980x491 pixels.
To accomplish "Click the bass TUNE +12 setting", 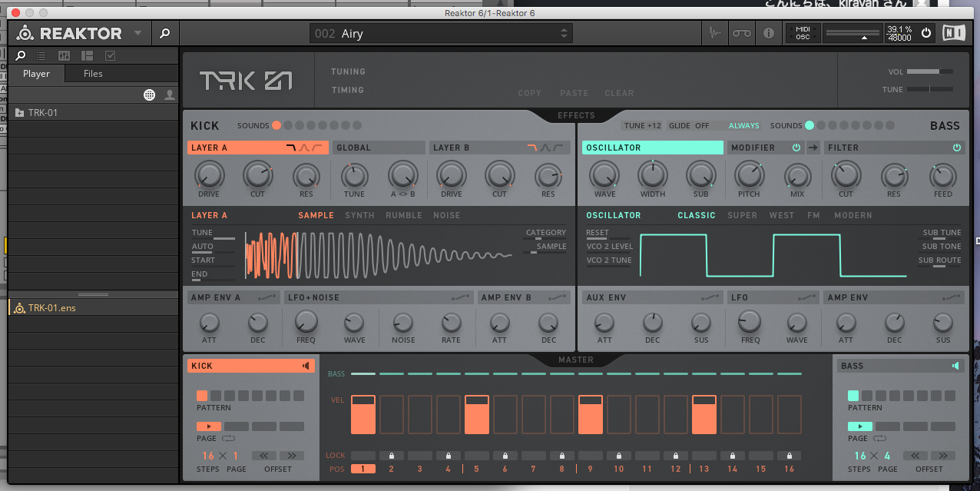I will [x=642, y=126].
